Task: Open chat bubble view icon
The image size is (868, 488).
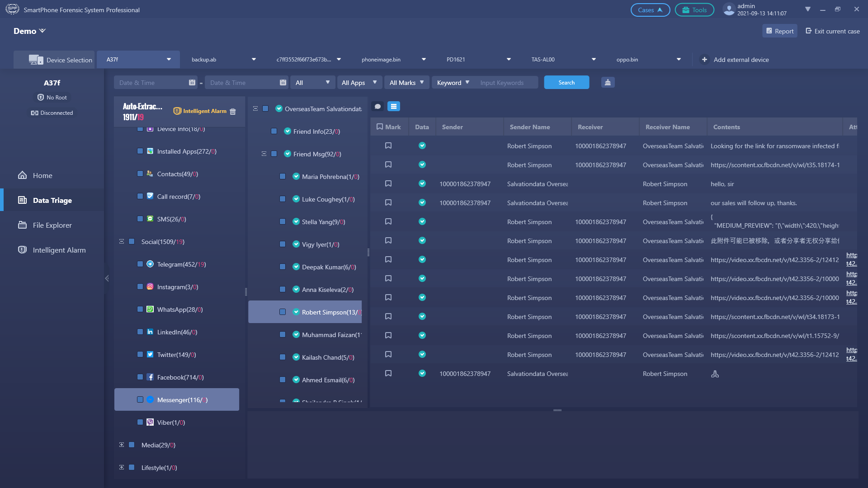Action: pyautogui.click(x=377, y=107)
